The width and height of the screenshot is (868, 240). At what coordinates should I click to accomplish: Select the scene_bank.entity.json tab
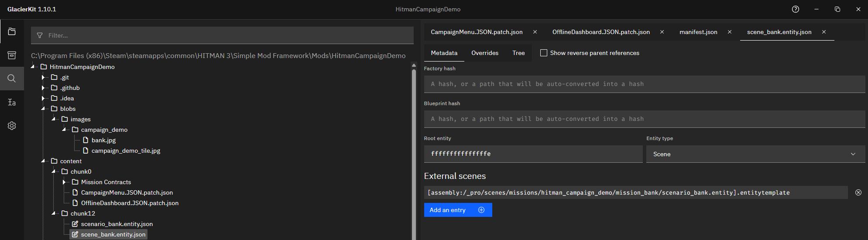tap(779, 32)
